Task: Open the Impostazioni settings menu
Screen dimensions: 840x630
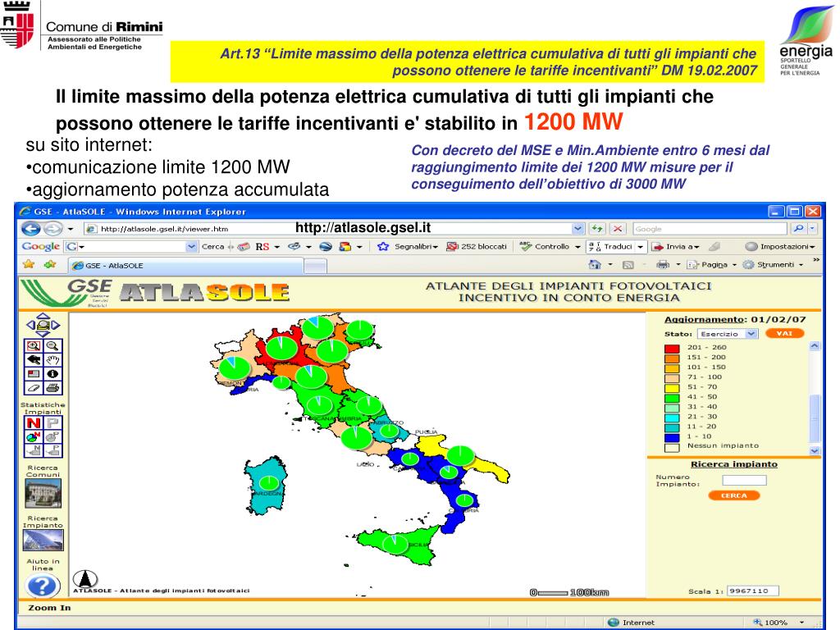Action: 781,246
